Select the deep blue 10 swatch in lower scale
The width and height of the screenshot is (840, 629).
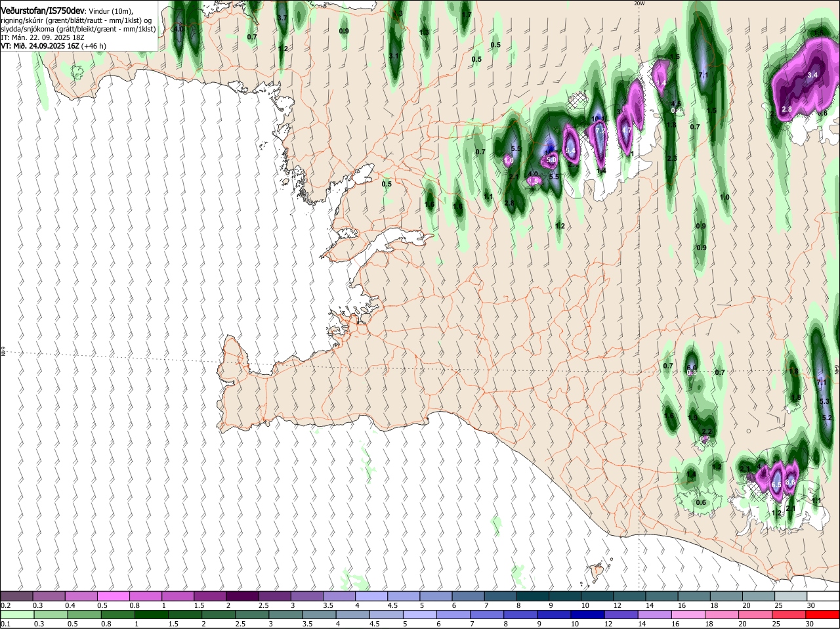pyautogui.click(x=589, y=615)
